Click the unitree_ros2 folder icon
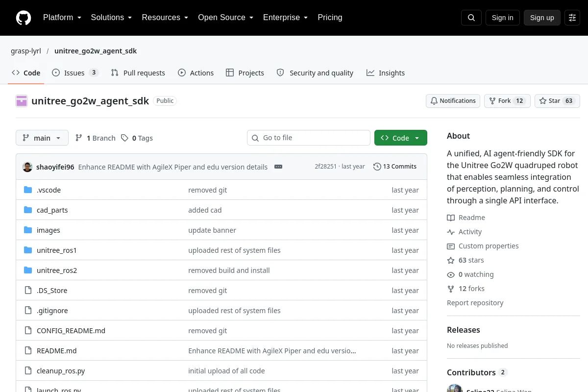588x392 pixels. (x=28, y=270)
